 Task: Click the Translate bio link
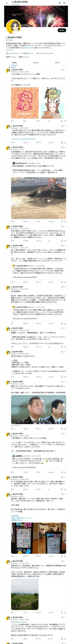click(10, 50)
